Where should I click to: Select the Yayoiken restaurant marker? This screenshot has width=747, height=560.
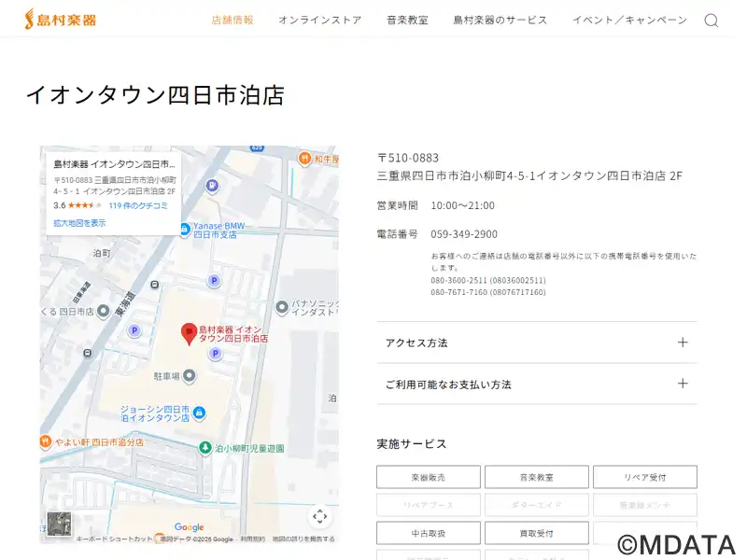(x=45, y=441)
